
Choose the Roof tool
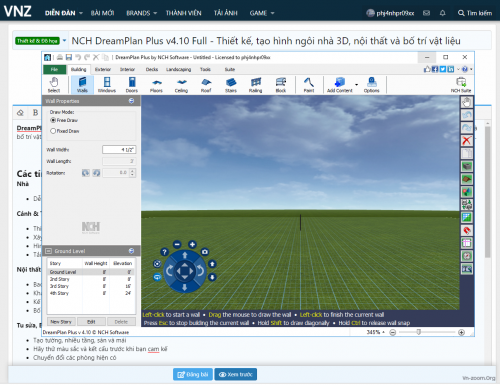pos(206,85)
